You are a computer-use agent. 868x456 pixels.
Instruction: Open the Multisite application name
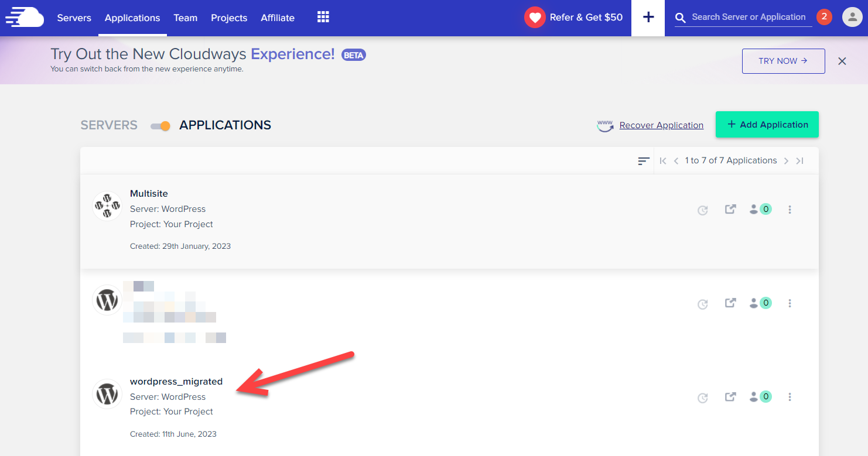pos(149,194)
